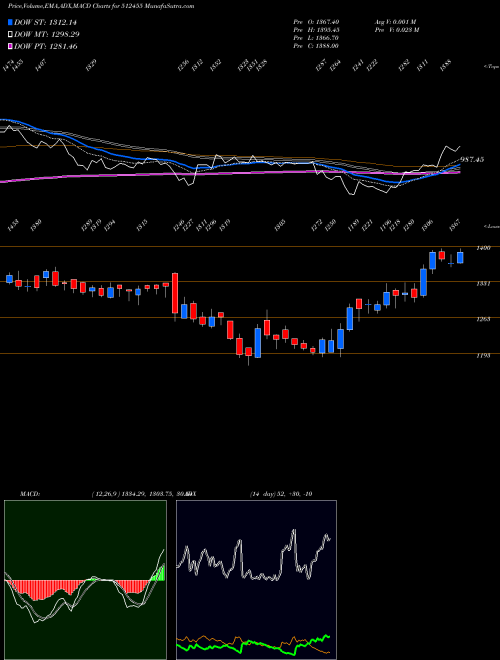
Task: Click the 'Pre O: 1367.40' value
Action: click(x=316, y=22)
